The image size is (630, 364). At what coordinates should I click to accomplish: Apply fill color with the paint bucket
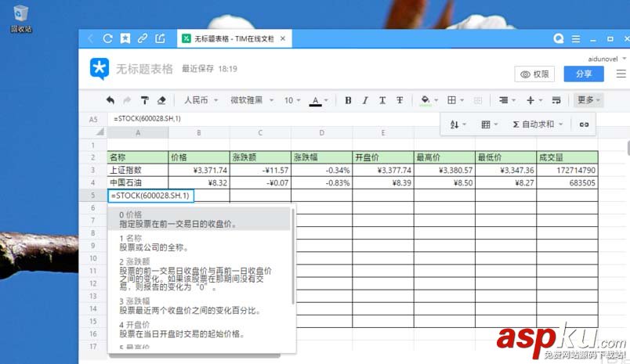tap(425, 100)
